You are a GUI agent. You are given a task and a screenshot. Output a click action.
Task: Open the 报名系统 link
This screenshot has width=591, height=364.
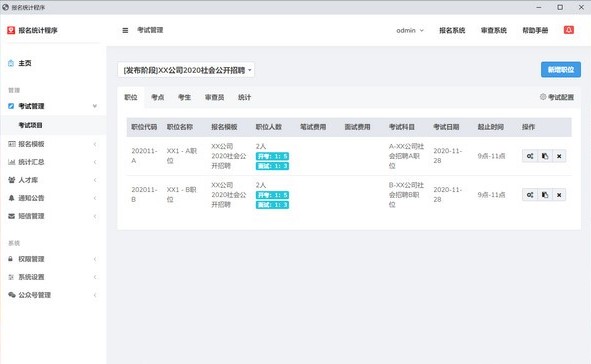pos(452,30)
